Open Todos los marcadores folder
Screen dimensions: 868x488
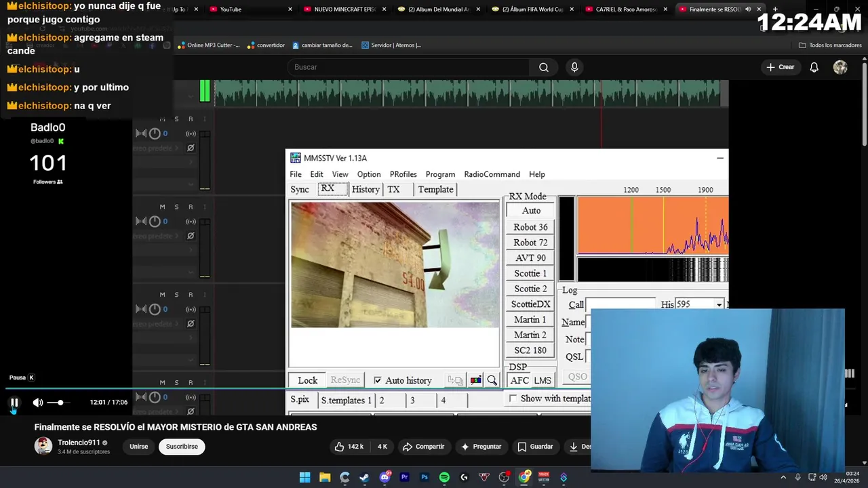[x=830, y=45]
